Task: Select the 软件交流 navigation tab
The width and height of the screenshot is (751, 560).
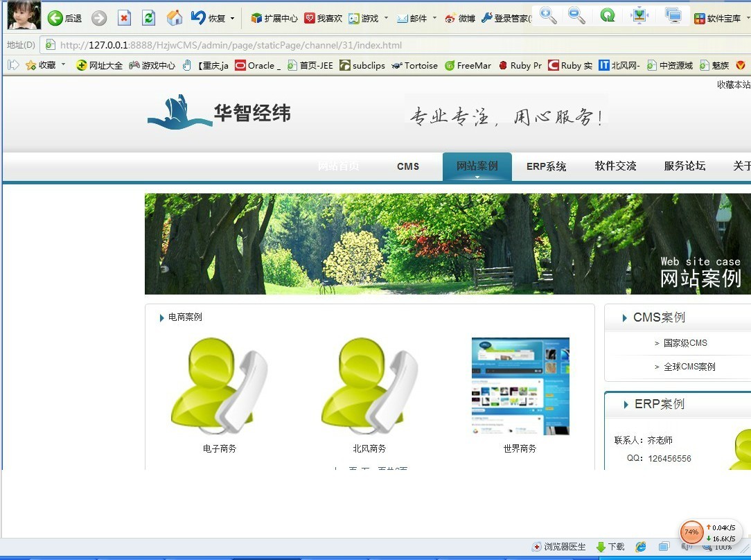Action: 615,166
